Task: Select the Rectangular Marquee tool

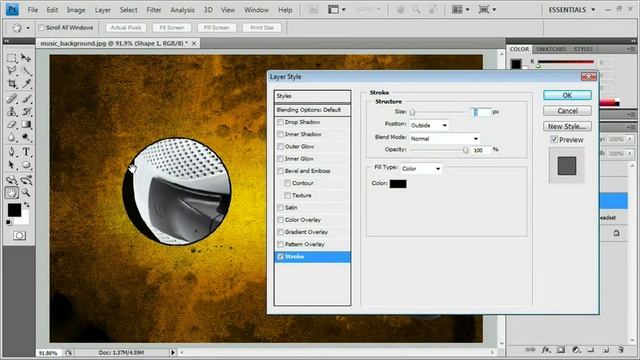Action: point(12,58)
